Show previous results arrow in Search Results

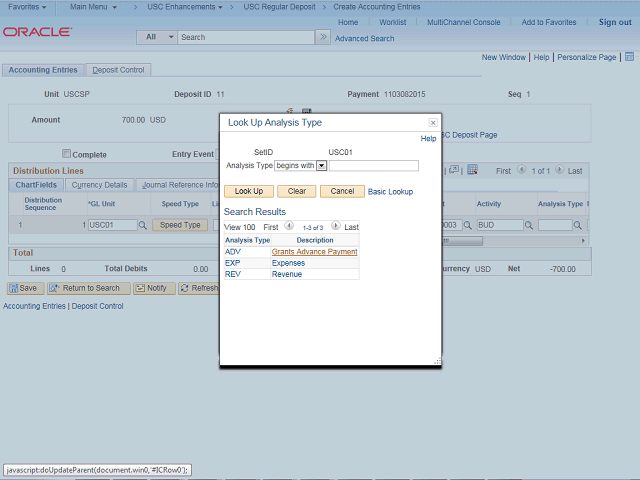[289, 225]
